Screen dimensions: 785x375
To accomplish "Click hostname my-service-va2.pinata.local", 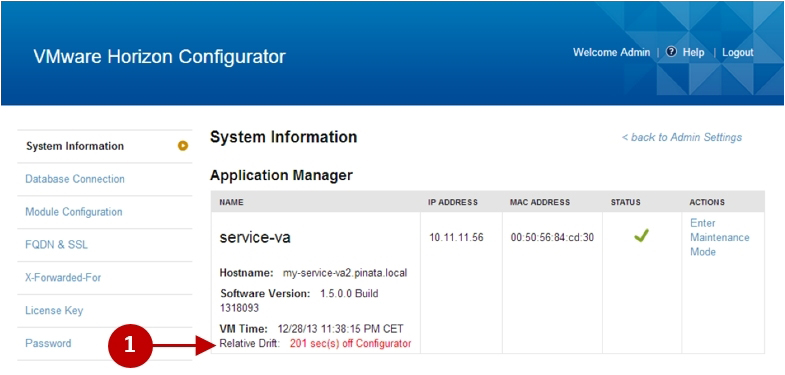I will point(345,273).
